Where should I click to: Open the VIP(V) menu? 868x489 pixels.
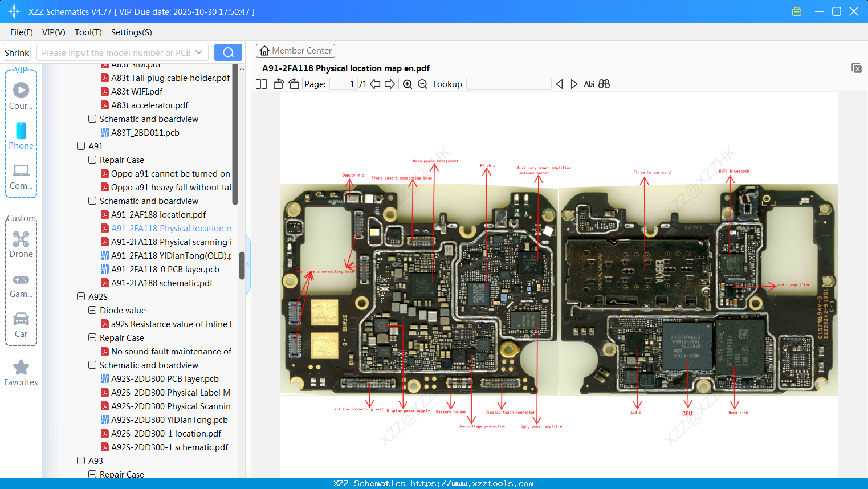pos(54,32)
